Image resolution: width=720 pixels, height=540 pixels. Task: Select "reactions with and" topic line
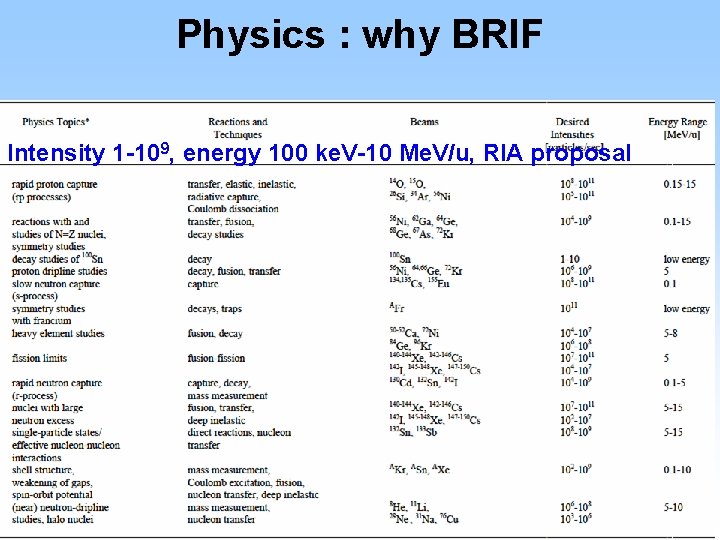click(x=51, y=222)
